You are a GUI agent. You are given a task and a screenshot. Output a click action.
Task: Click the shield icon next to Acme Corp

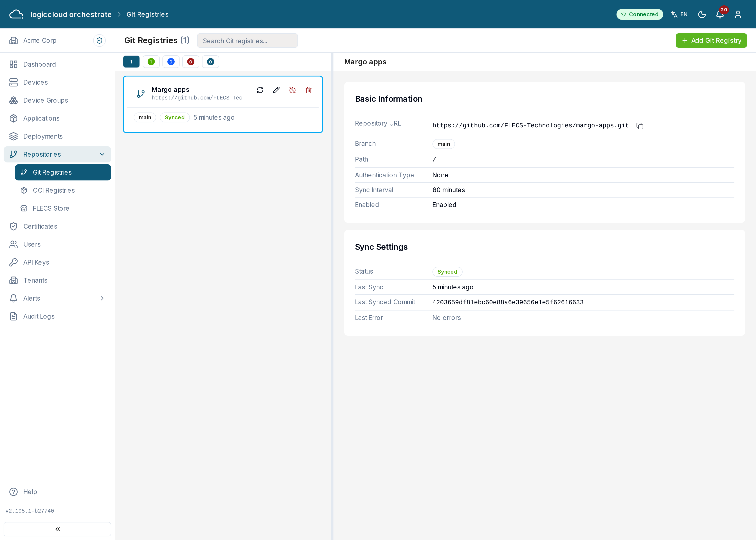click(99, 40)
